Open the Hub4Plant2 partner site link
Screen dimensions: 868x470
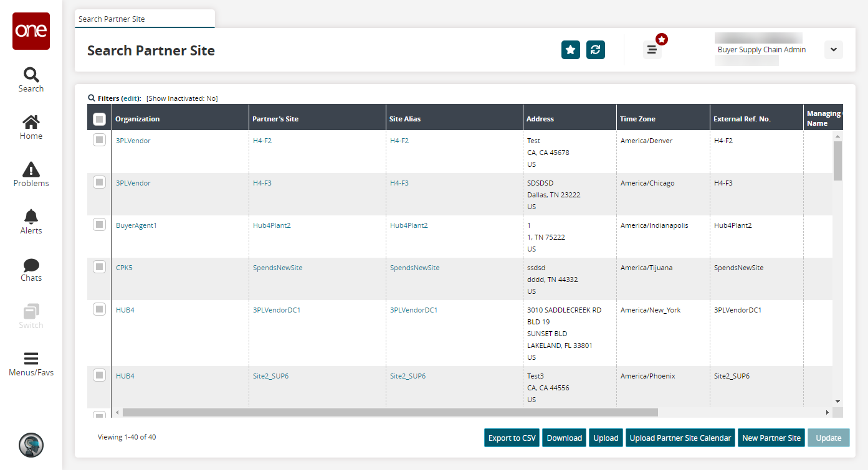tap(272, 225)
